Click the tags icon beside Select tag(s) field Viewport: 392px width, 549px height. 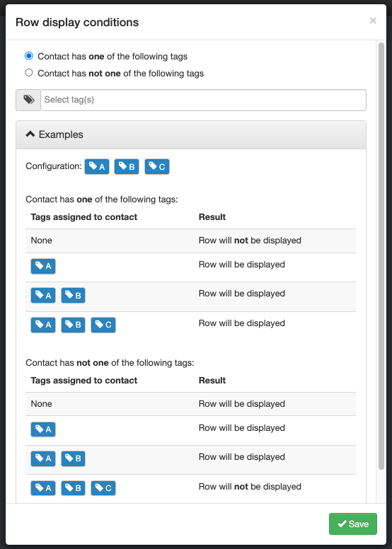[x=29, y=100]
